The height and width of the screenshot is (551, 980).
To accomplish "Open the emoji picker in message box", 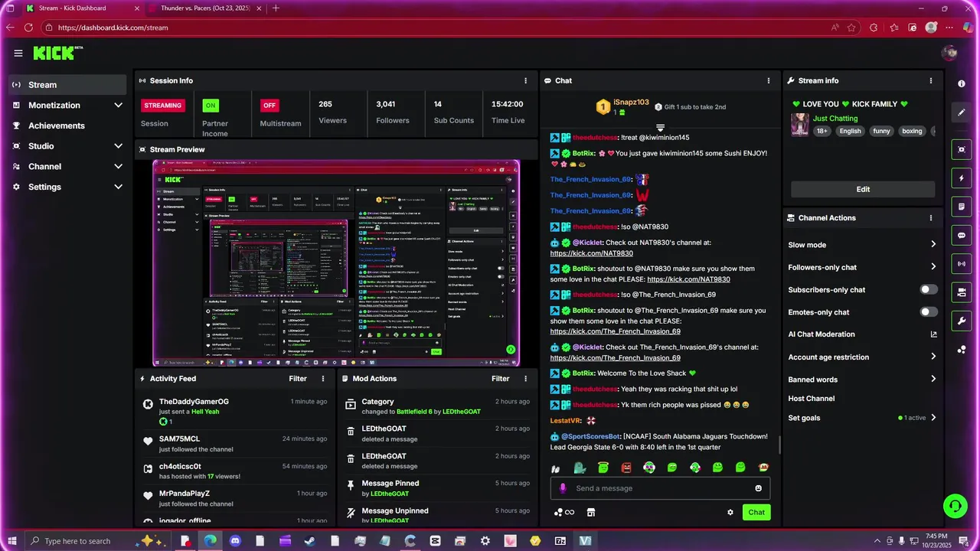I will [x=759, y=488].
